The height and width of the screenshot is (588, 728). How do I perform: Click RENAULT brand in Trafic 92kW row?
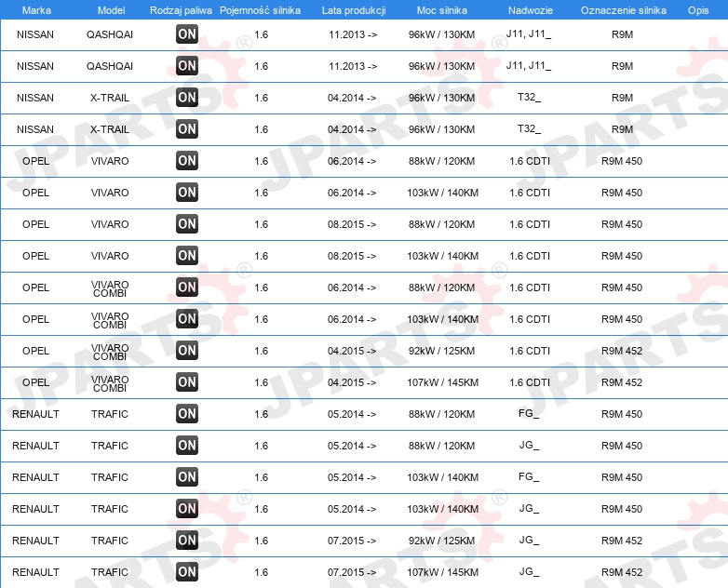pos(35,541)
